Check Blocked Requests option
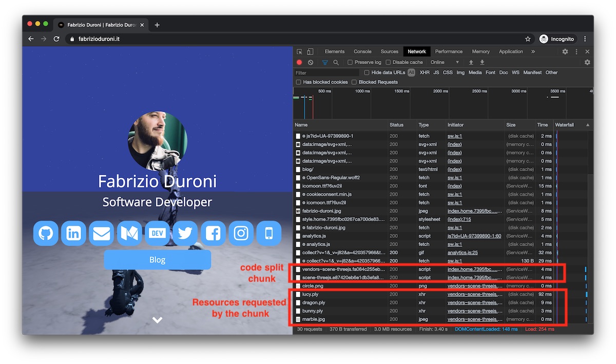This screenshot has height=364, width=616. tap(354, 82)
